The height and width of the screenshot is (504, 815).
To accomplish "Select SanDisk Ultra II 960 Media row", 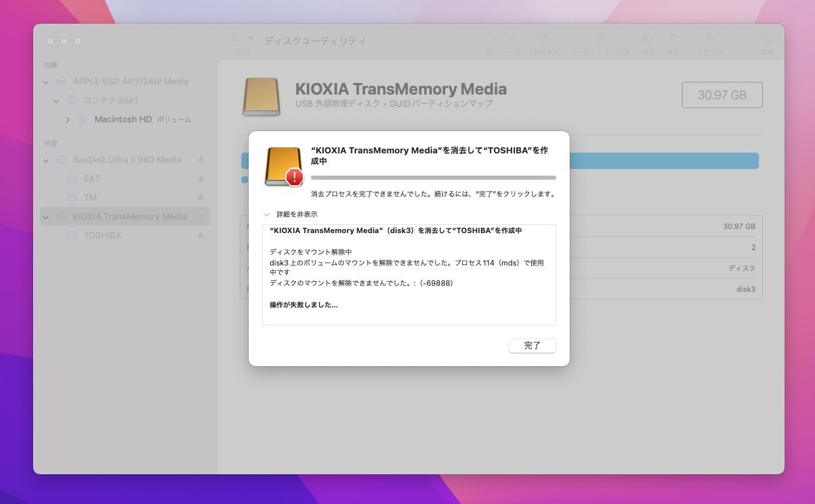I will (125, 159).
